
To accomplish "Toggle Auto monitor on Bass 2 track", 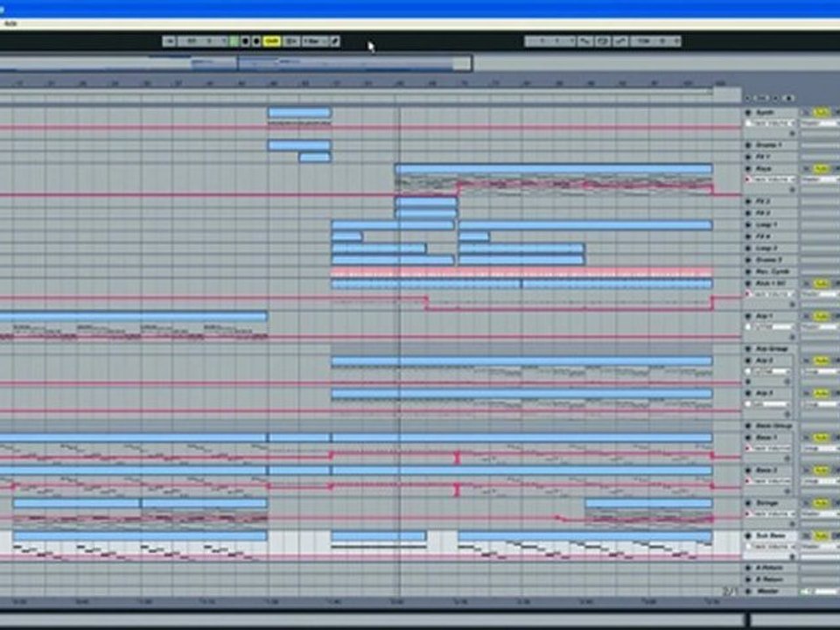I will [822, 471].
